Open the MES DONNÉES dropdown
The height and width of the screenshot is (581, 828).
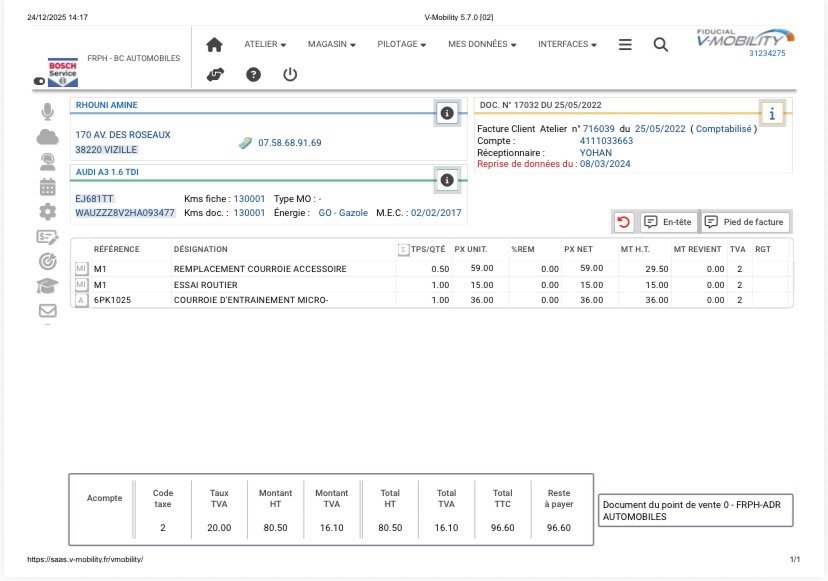tap(482, 45)
